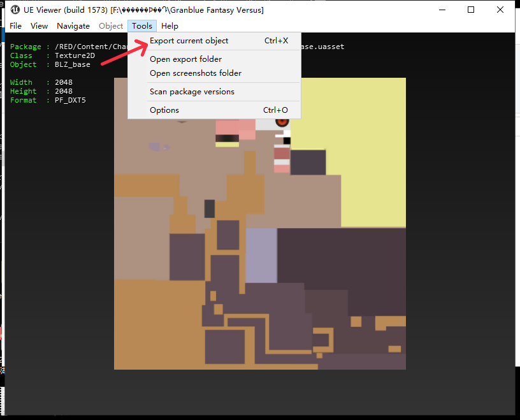Close the UE Viewer window
Image resolution: width=520 pixels, height=420 pixels.
500,10
